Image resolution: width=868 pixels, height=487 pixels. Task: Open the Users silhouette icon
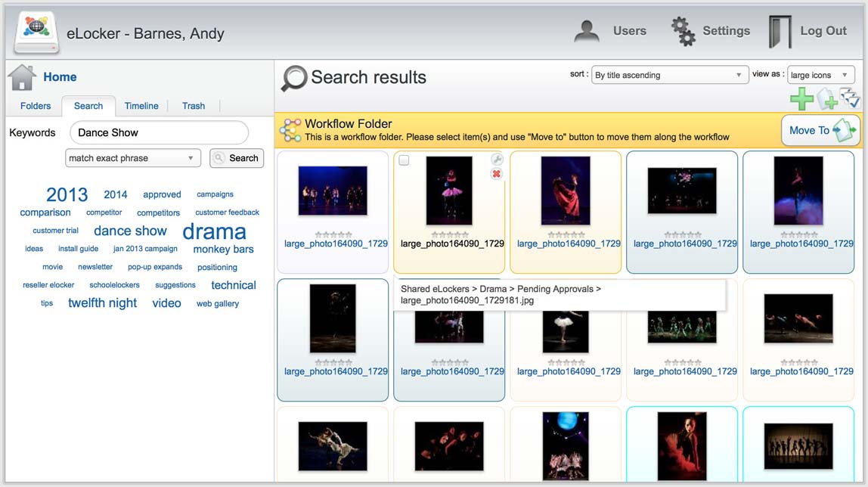[586, 31]
